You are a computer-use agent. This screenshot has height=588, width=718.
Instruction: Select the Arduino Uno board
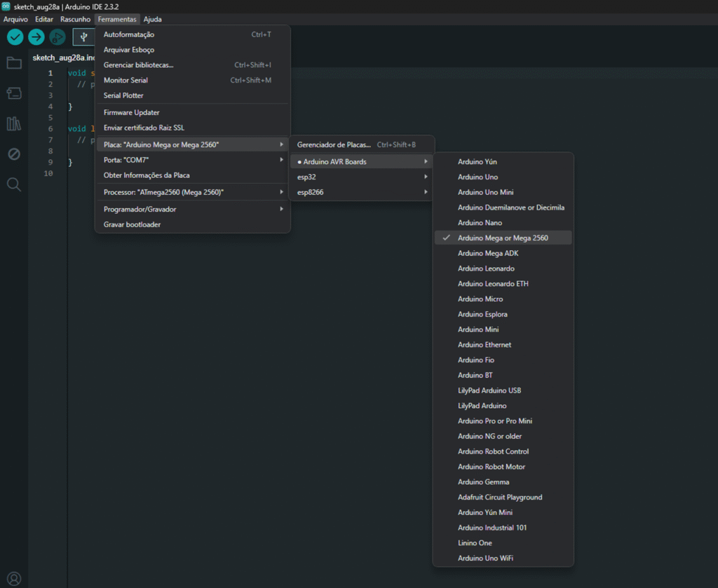pyautogui.click(x=503, y=177)
